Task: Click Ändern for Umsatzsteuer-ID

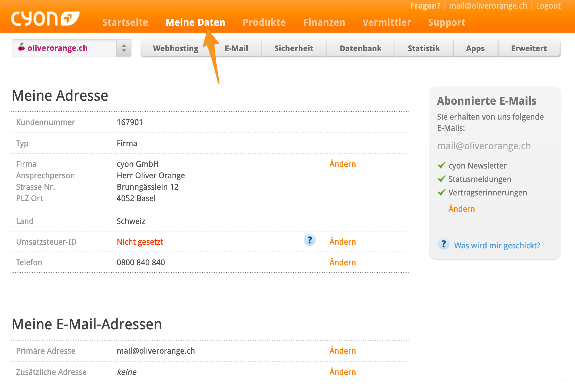Action: (x=343, y=241)
